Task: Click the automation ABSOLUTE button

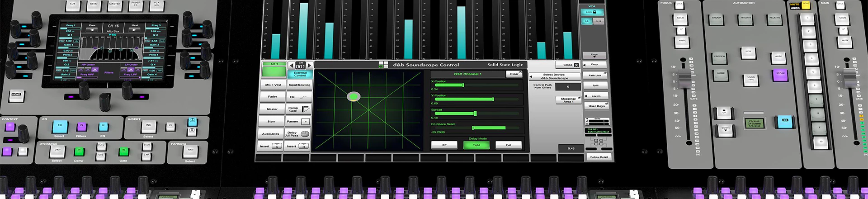Action: point(745,19)
